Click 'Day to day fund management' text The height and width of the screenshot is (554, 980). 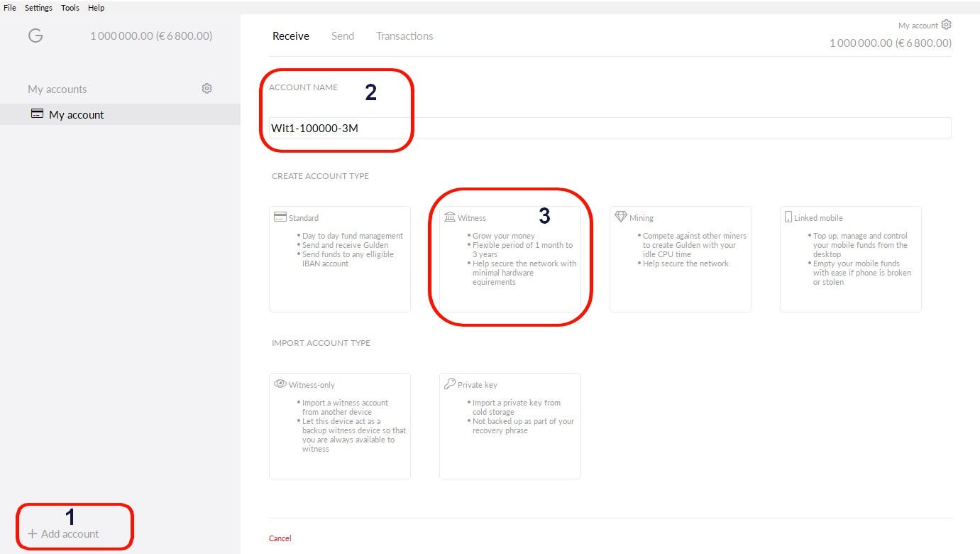pos(353,236)
